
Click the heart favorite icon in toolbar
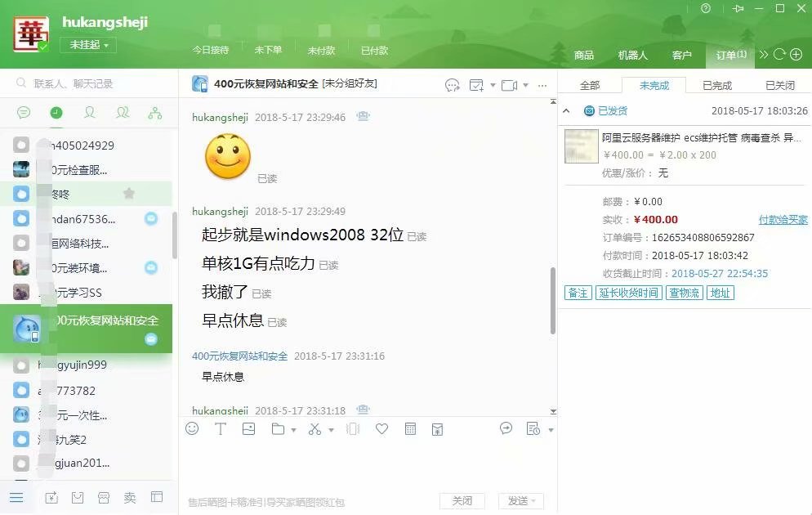[381, 429]
